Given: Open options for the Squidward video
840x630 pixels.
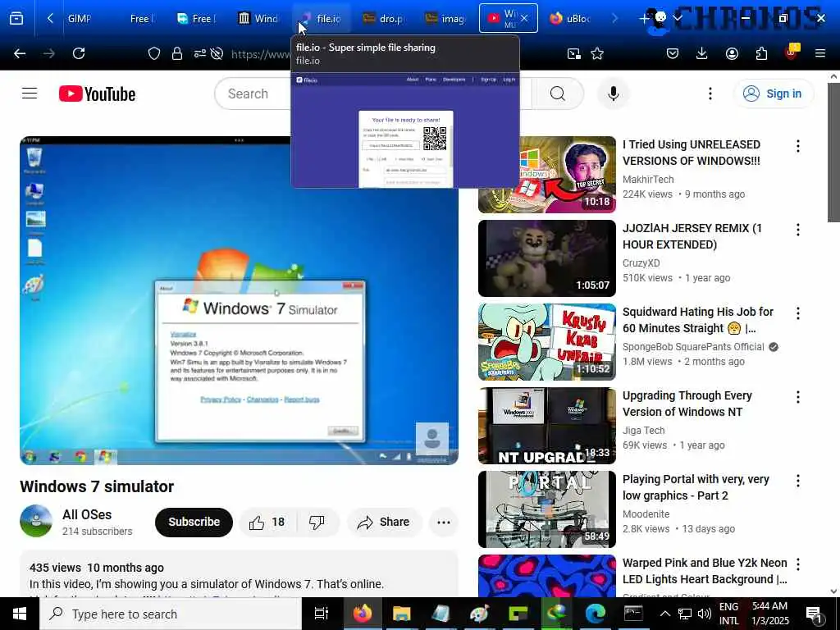Looking at the screenshot, I should [x=798, y=313].
